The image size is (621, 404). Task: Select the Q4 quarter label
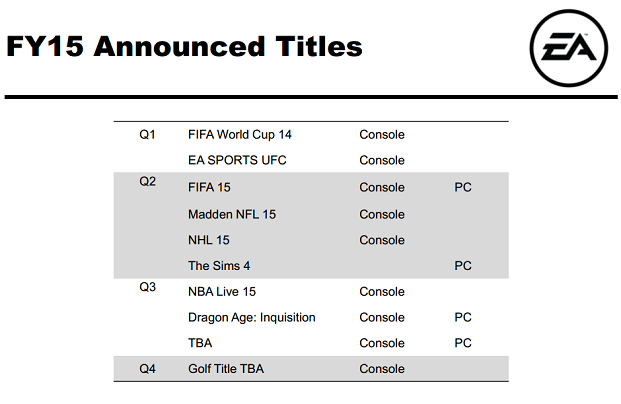coord(147,369)
